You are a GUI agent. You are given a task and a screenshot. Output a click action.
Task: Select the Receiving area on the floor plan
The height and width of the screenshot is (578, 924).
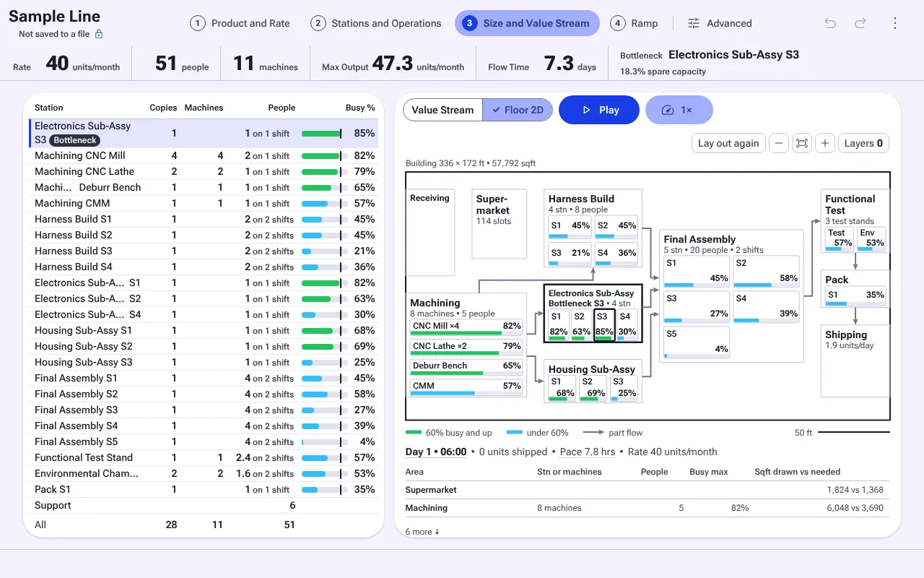[430, 233]
